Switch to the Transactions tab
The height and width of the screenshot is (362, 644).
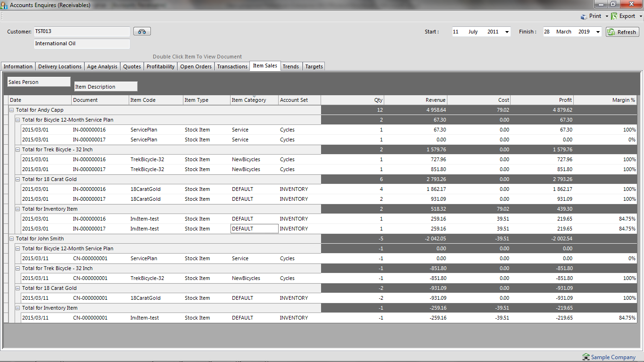232,66
